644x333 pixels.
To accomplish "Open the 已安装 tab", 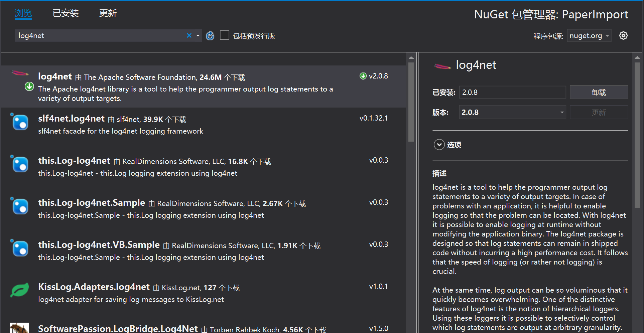I will point(66,13).
